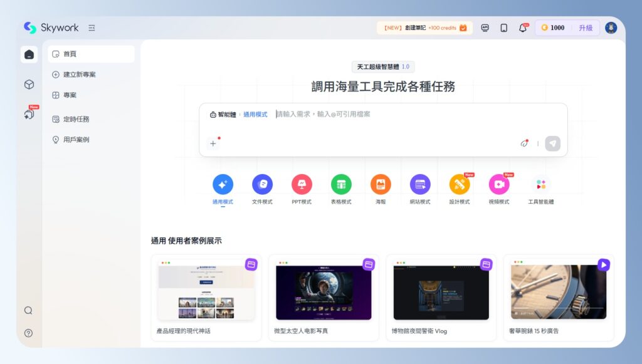Select the 視頻模式 video icon
Screen dimensions: 642x364
tap(499, 184)
